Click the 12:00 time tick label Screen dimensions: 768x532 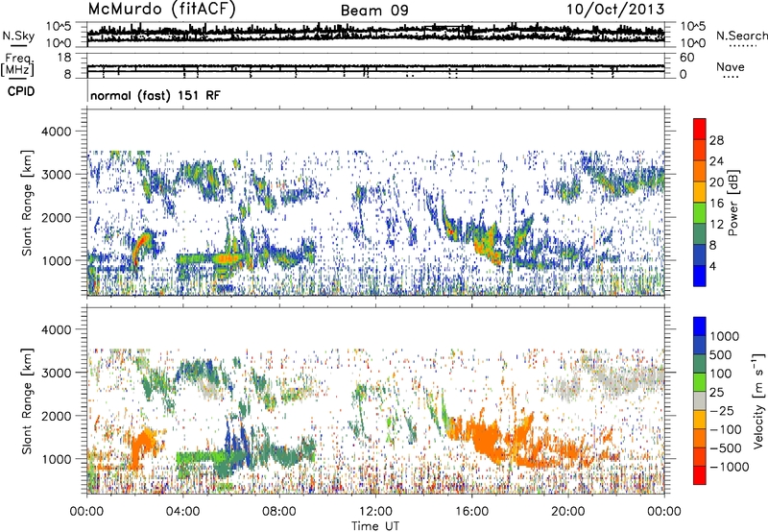375,512
